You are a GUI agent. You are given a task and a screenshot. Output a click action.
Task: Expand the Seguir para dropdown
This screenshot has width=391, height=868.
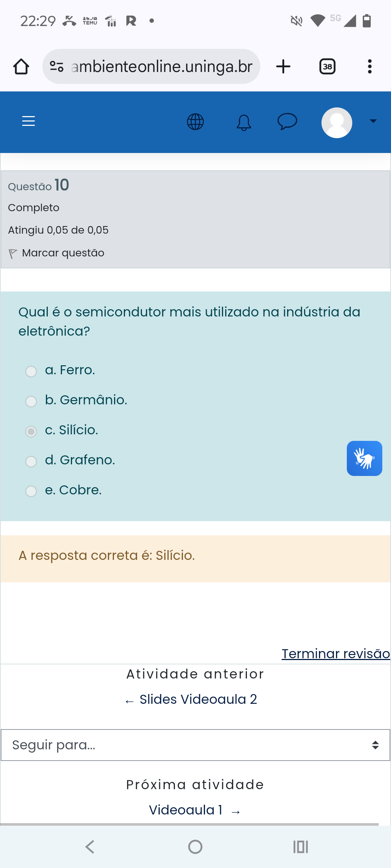coord(195,745)
